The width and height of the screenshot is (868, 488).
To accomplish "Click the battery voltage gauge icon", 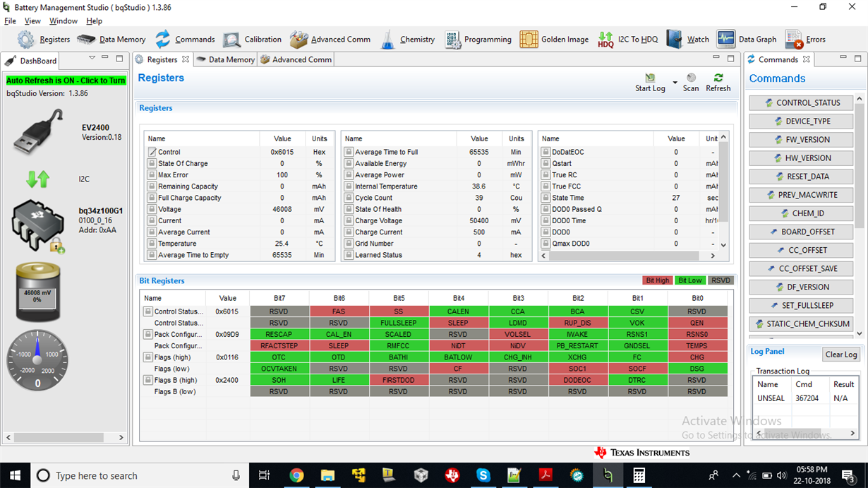I will (x=37, y=291).
